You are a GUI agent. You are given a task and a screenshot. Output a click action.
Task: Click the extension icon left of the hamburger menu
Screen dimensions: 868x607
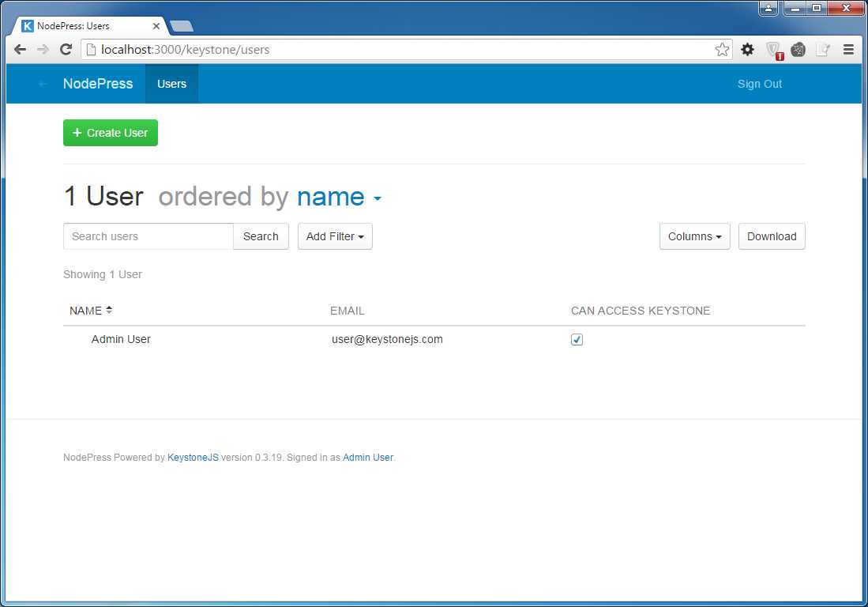[823, 49]
